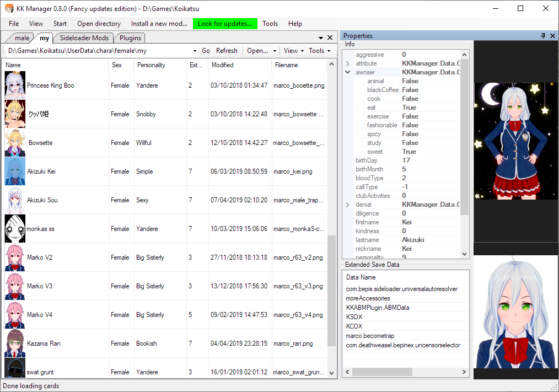Expand the Open... dropdown arrow
Image resolution: width=559 pixels, height=392 pixels.
pyautogui.click(x=275, y=51)
